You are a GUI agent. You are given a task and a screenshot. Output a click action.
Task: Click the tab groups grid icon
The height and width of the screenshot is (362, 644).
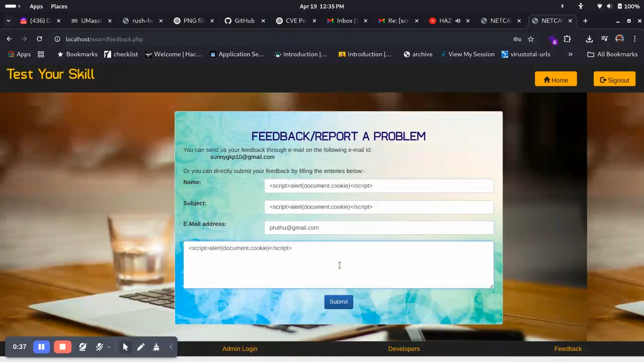41,54
